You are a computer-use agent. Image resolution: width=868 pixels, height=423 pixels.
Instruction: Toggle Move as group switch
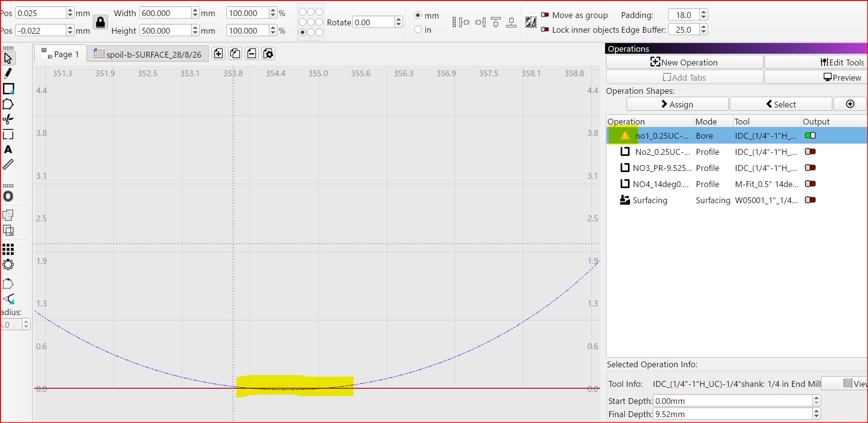(544, 15)
